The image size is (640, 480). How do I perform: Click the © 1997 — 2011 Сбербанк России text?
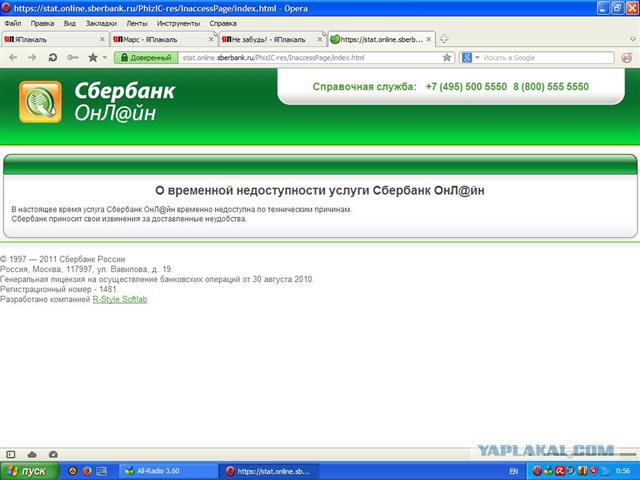pyautogui.click(x=62, y=259)
